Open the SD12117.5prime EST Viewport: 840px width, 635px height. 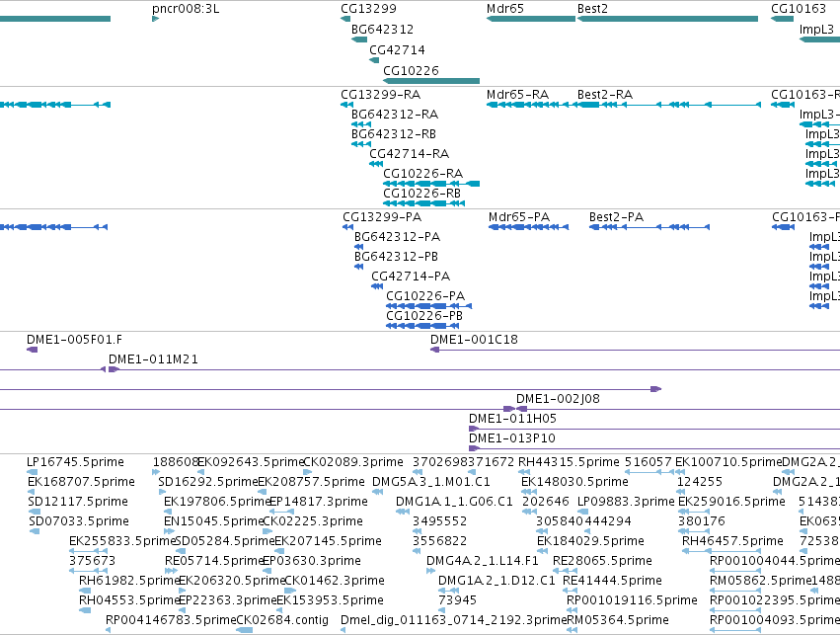coord(35,512)
